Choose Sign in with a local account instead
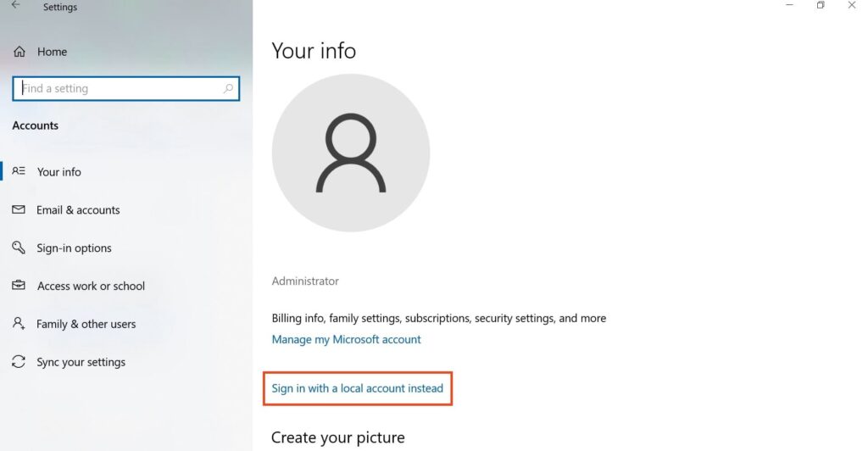 (357, 388)
